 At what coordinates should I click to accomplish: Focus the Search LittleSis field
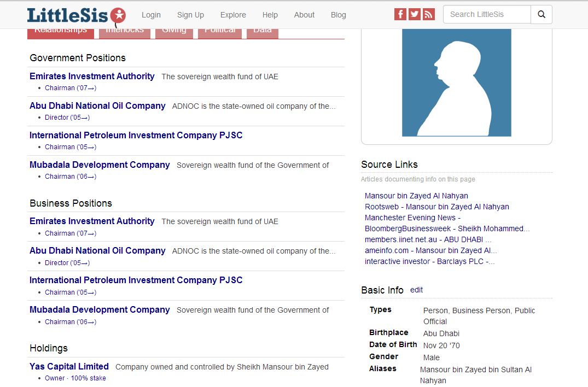click(x=486, y=15)
